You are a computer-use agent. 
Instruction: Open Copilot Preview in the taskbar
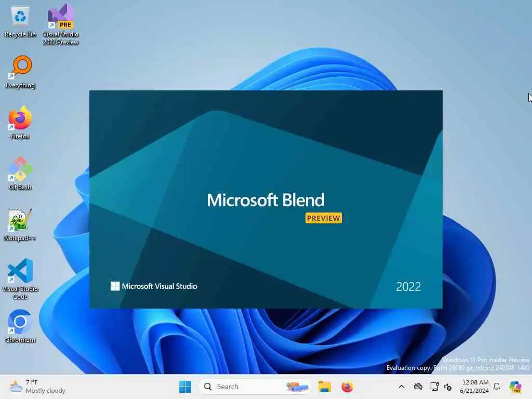click(516, 387)
